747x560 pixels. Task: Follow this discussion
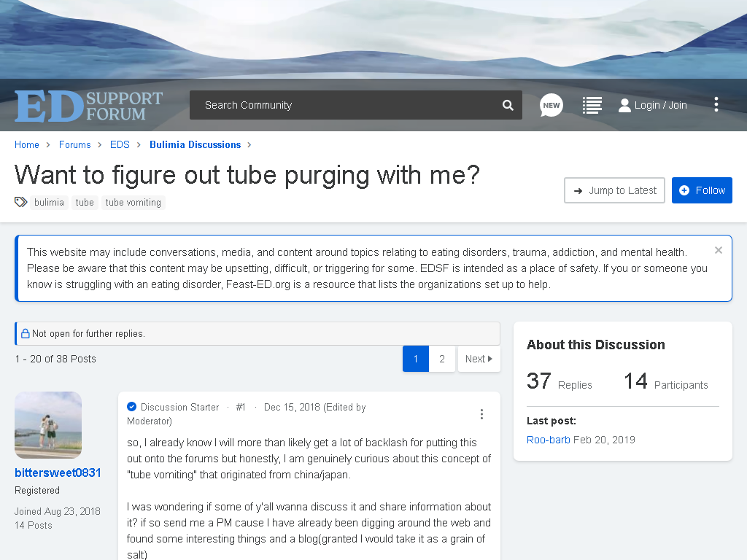pos(702,190)
